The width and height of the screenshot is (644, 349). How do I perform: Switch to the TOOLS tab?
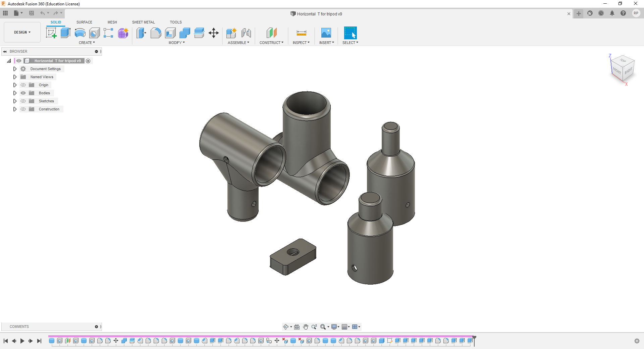[176, 22]
